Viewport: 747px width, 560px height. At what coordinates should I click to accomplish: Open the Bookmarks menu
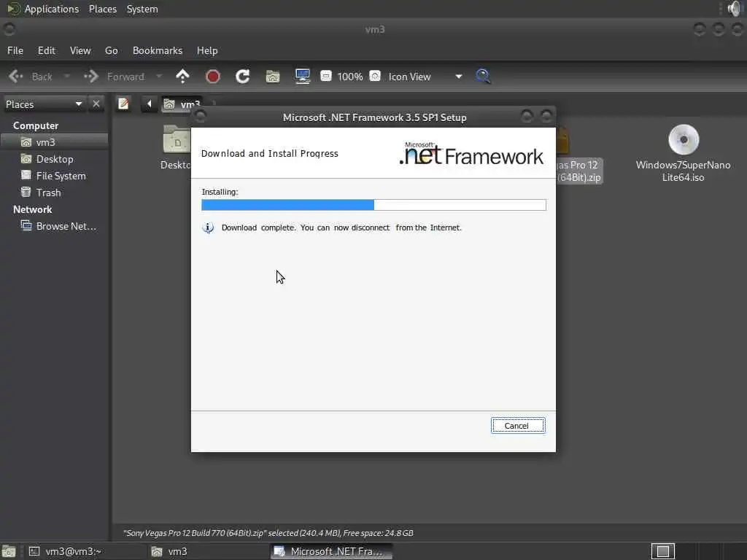pyautogui.click(x=158, y=50)
